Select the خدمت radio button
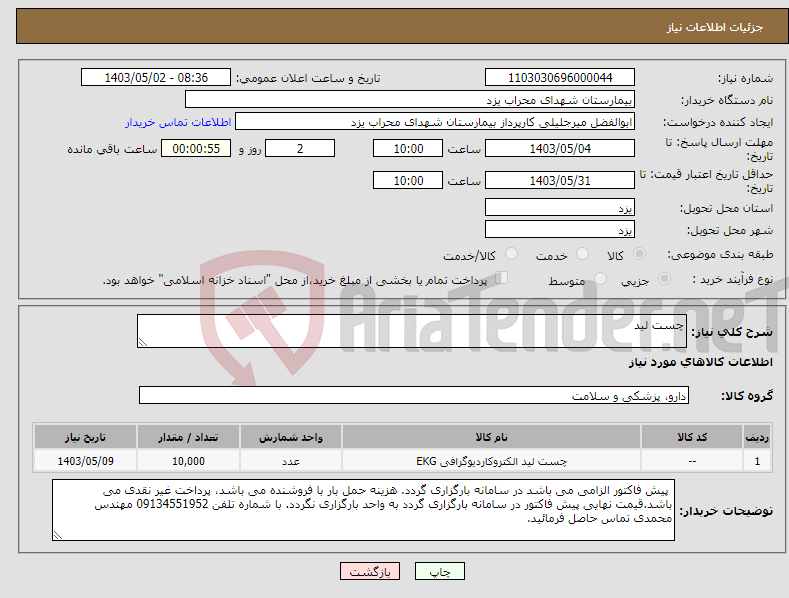This screenshot has height=598, width=789. pyautogui.click(x=582, y=254)
